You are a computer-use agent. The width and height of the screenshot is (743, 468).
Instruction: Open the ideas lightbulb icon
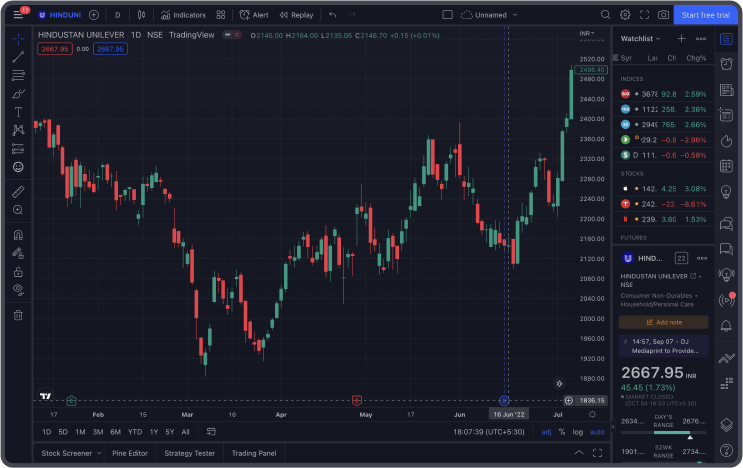tap(726, 191)
